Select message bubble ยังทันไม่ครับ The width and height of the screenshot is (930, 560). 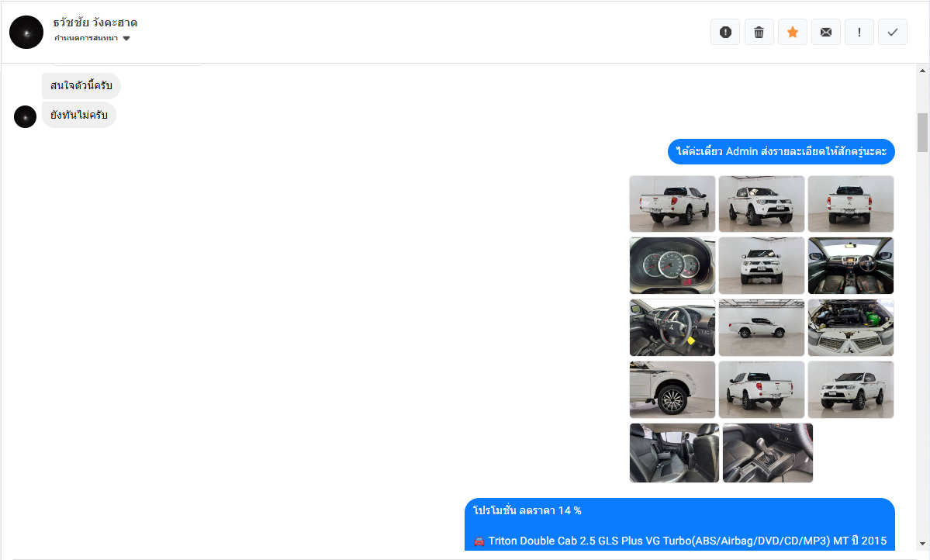coord(79,115)
